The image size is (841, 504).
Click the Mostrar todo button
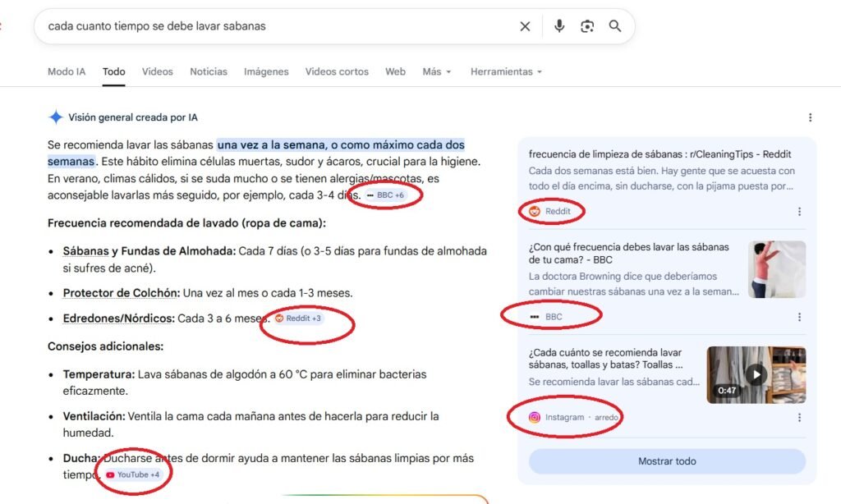(667, 461)
